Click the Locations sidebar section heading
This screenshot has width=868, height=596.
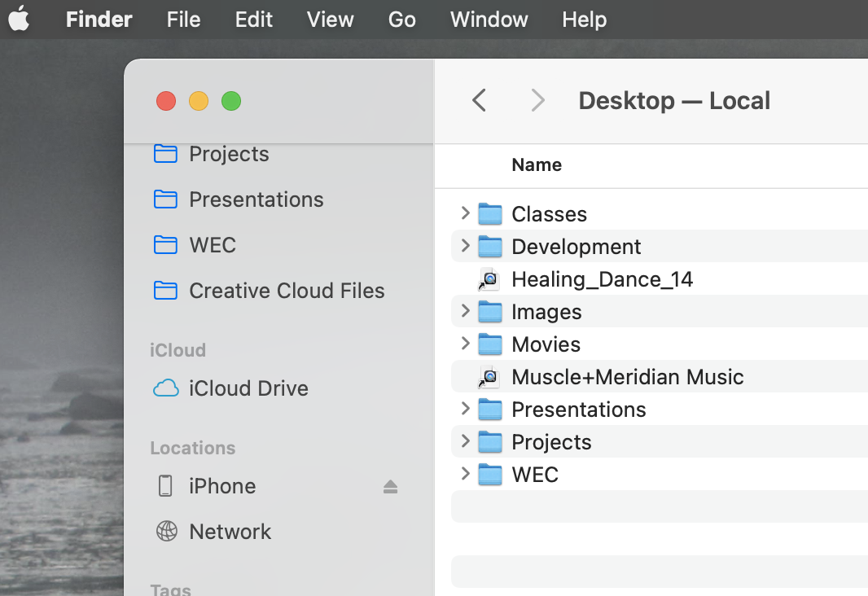pyautogui.click(x=193, y=448)
